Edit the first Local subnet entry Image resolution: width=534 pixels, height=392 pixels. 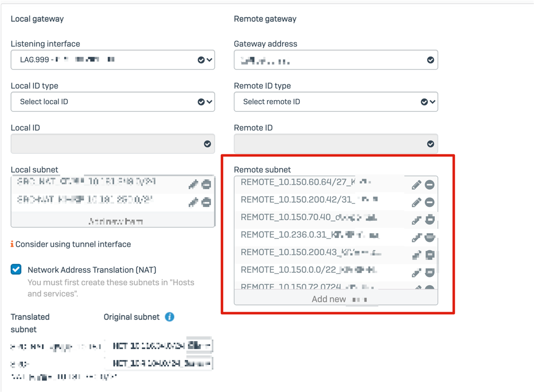[x=193, y=184]
